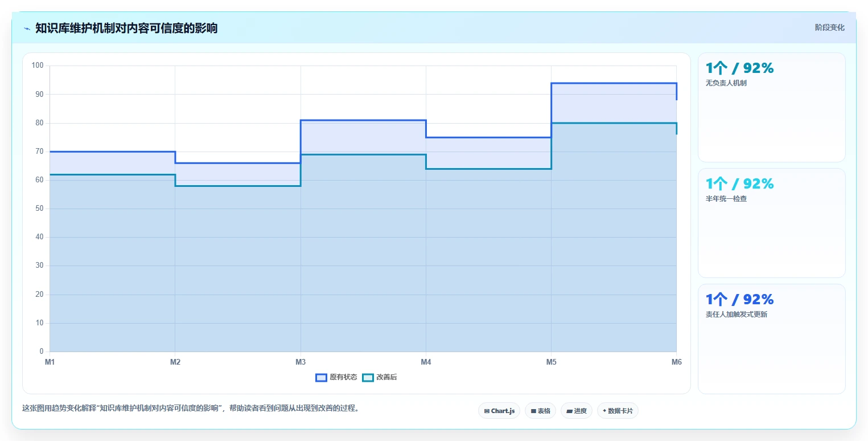The height and width of the screenshot is (441, 868).
Task: Click the M5 x-axis label
Action: click(551, 362)
